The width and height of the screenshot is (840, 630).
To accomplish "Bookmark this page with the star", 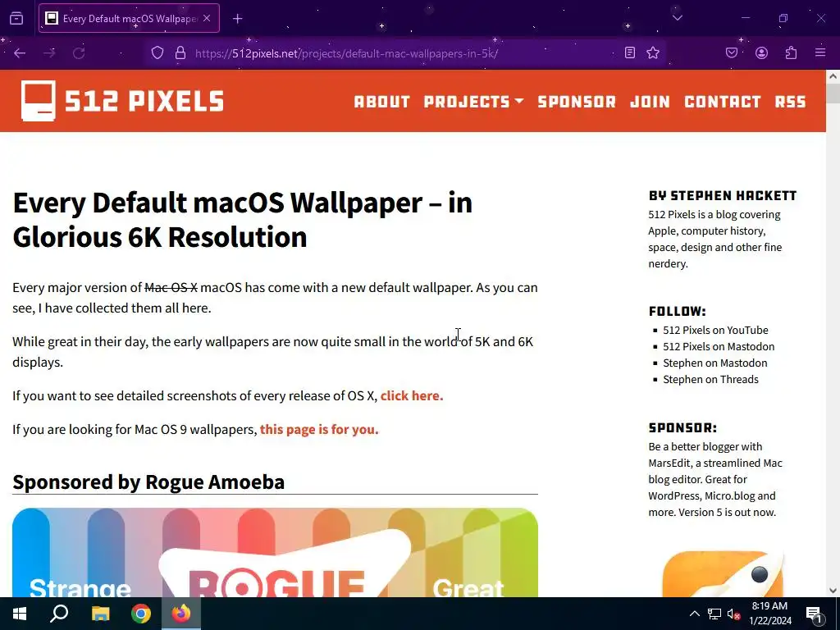I will tap(652, 52).
